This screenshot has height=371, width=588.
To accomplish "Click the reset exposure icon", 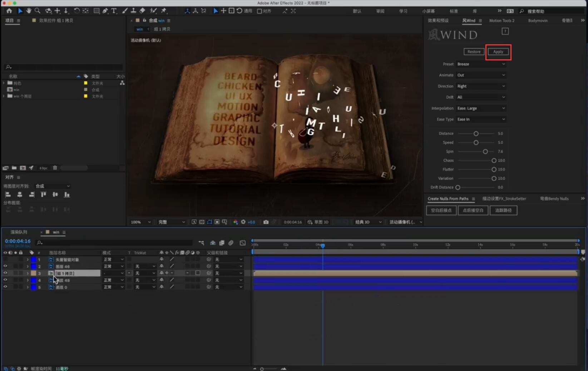I will pyautogui.click(x=243, y=222).
